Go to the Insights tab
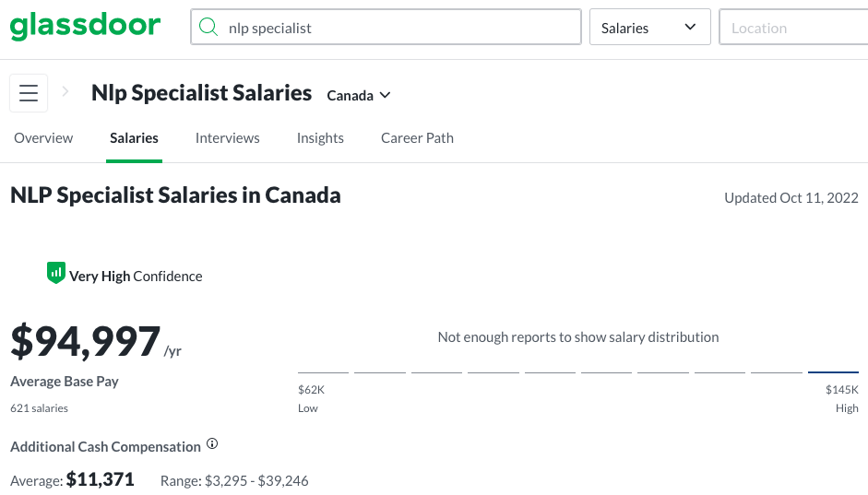This screenshot has width=868, height=495. [320, 137]
